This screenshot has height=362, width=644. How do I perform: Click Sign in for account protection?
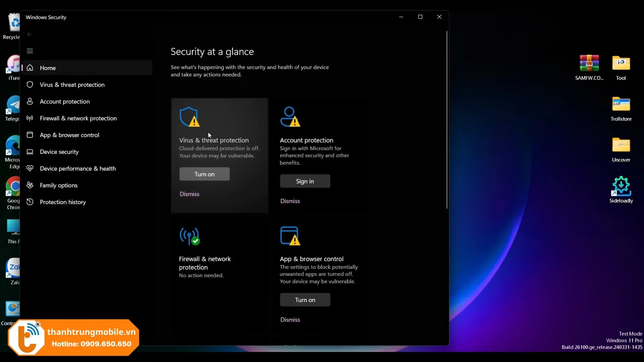(x=305, y=181)
